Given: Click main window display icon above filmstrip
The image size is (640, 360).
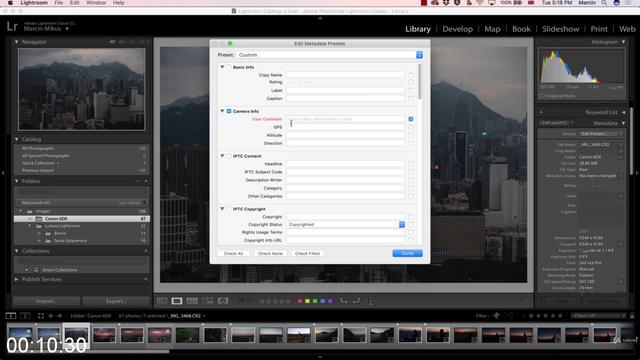Looking at the screenshot, I should [11, 316].
